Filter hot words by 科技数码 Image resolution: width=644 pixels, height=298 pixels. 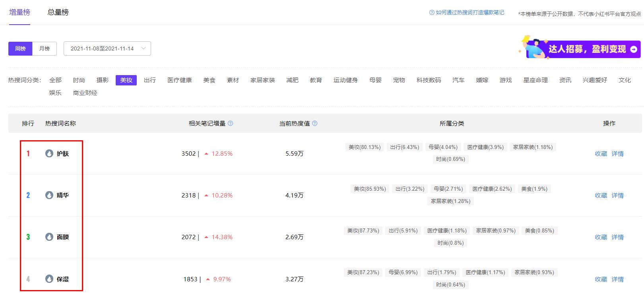coord(429,80)
